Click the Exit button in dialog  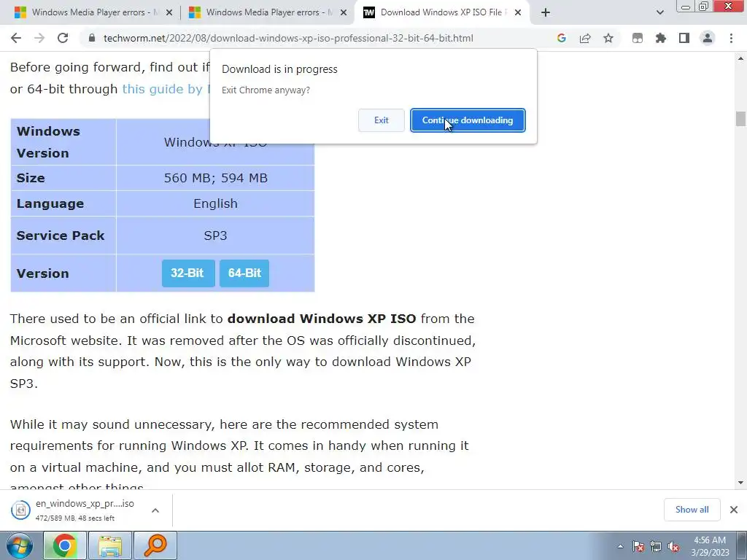click(381, 120)
